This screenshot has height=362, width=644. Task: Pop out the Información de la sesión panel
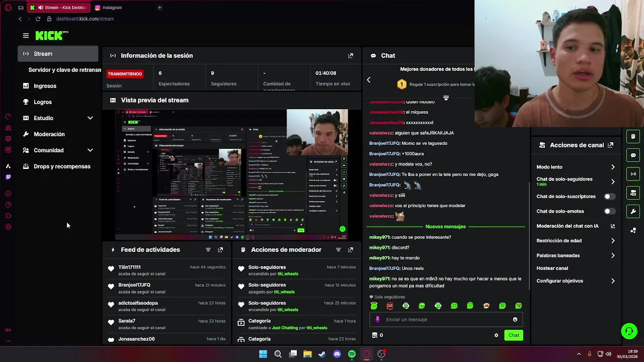click(351, 56)
